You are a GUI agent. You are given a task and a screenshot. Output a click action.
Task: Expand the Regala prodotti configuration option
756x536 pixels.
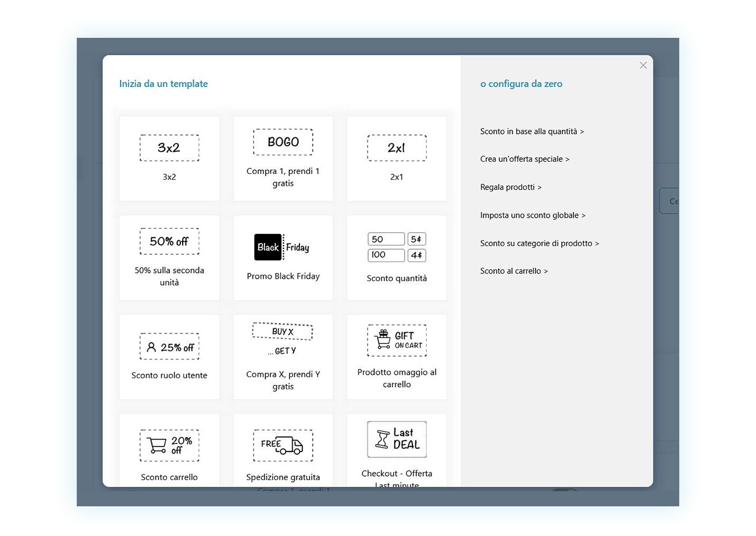tap(511, 187)
